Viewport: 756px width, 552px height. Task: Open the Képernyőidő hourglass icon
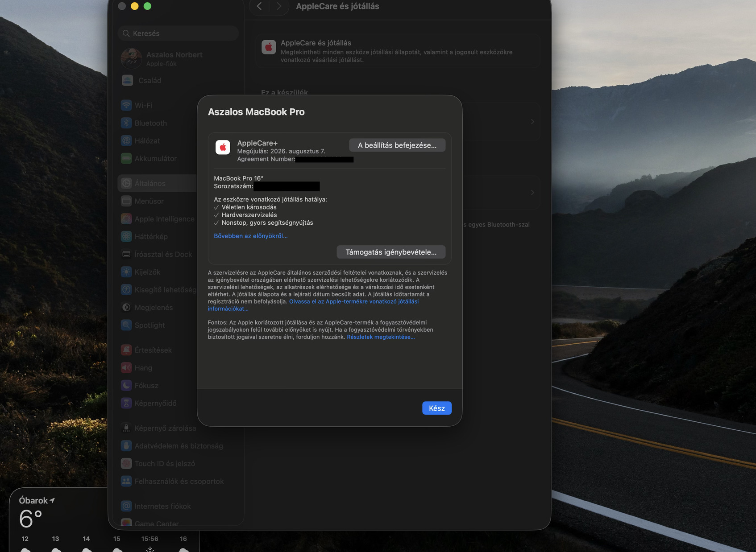[127, 403]
